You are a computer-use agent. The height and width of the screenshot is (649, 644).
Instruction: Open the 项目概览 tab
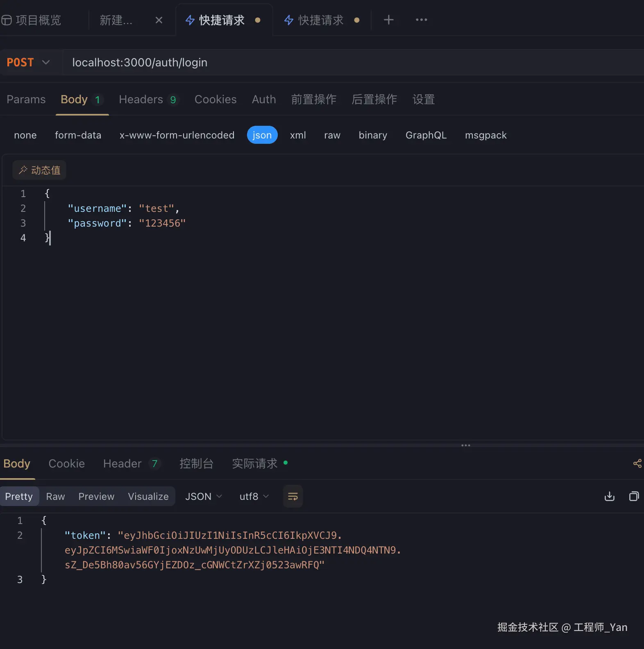(x=32, y=20)
